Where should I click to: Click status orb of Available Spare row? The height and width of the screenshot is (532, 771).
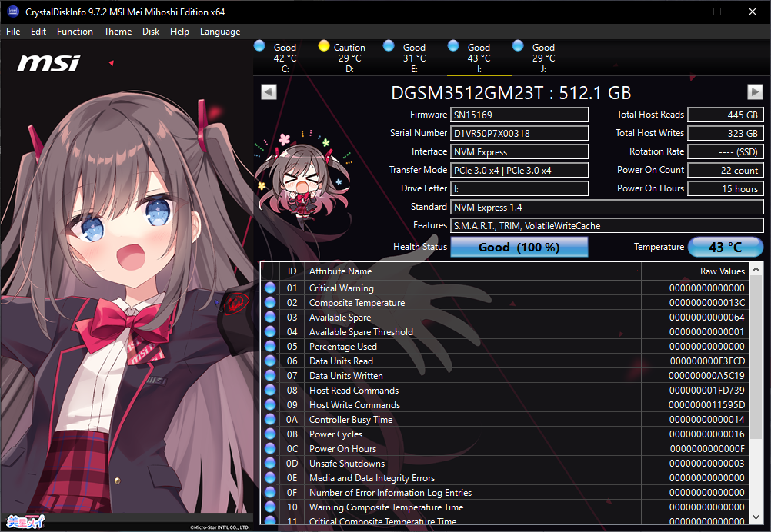270,318
